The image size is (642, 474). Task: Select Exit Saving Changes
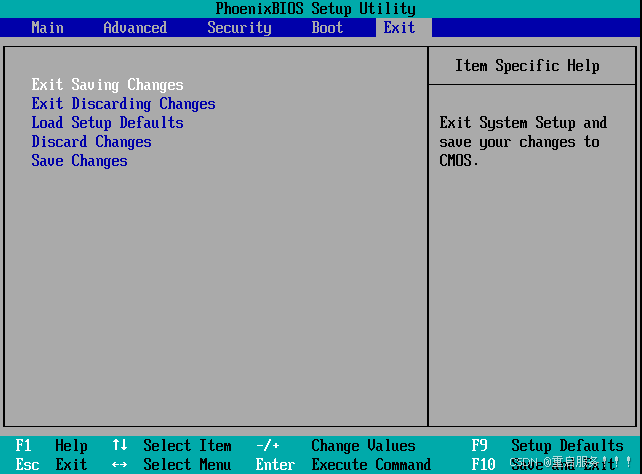pos(107,85)
